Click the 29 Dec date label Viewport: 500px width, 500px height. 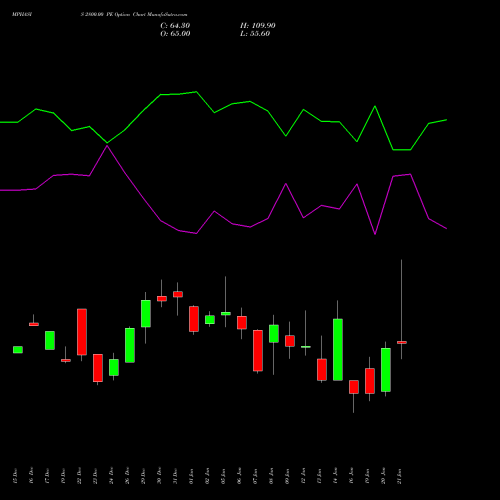coord(143,476)
